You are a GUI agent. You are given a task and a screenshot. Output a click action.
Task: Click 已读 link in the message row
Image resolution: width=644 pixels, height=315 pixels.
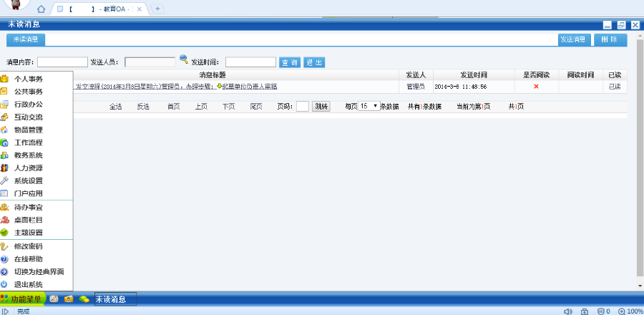(615, 87)
